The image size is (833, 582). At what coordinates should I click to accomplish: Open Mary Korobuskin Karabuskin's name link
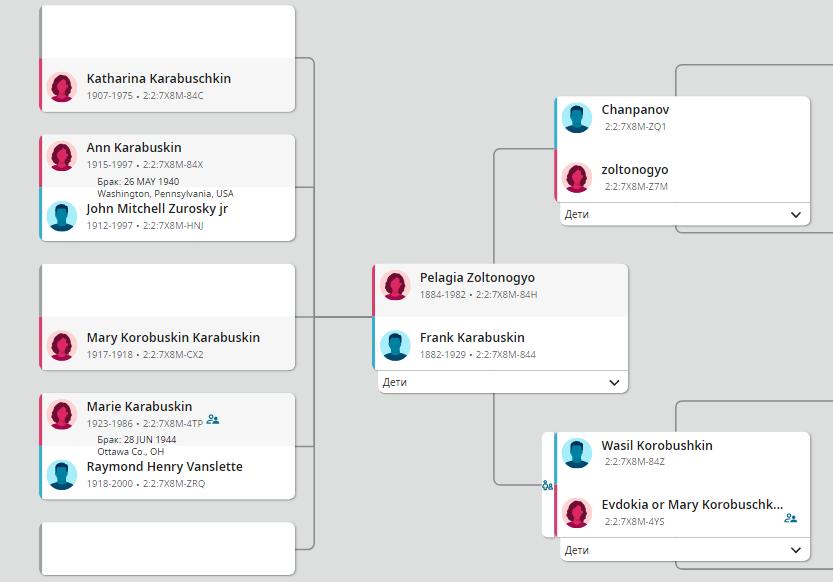coord(173,338)
